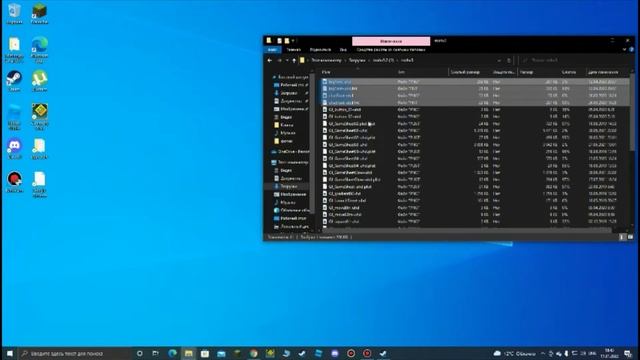Open the Mail app from the taskbar
Image resolution: width=640 pixels, height=360 pixels.
[221, 353]
